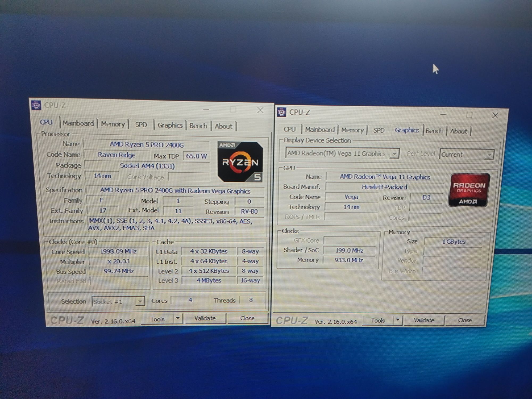Image resolution: width=532 pixels, height=399 pixels.
Task: Open Tools dropdown arrow in left window
Action: tap(178, 318)
